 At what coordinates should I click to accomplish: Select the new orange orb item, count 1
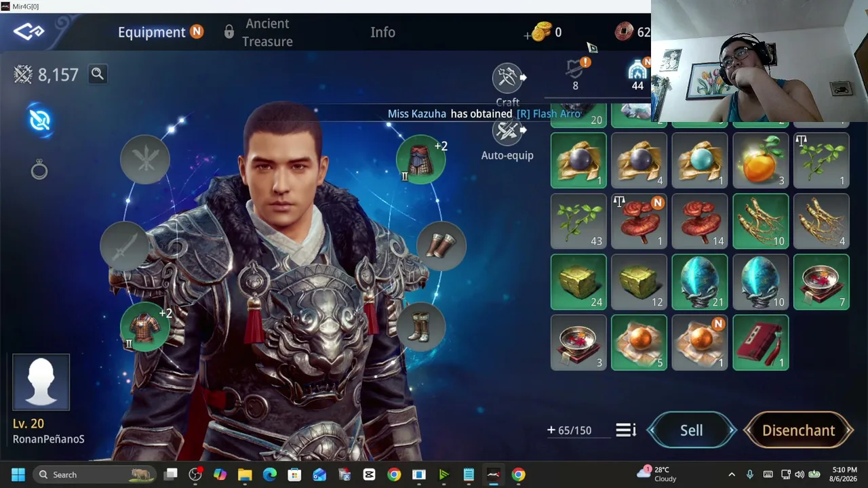(700, 343)
